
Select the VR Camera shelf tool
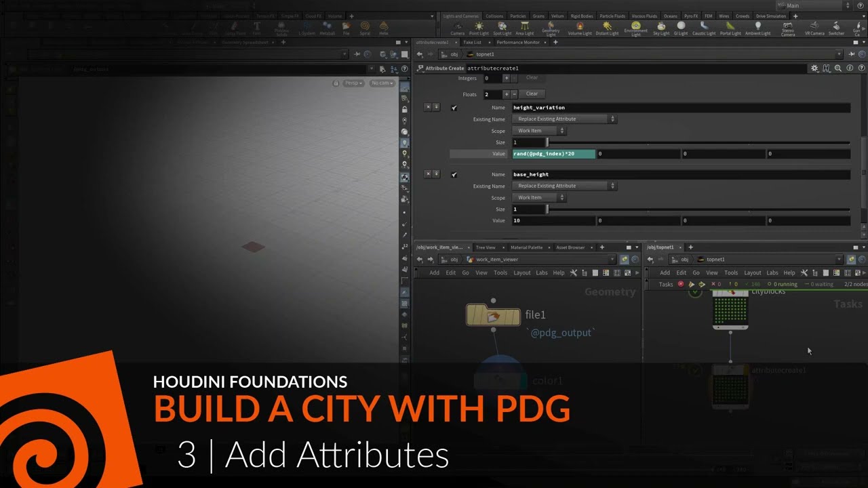[x=814, y=27]
